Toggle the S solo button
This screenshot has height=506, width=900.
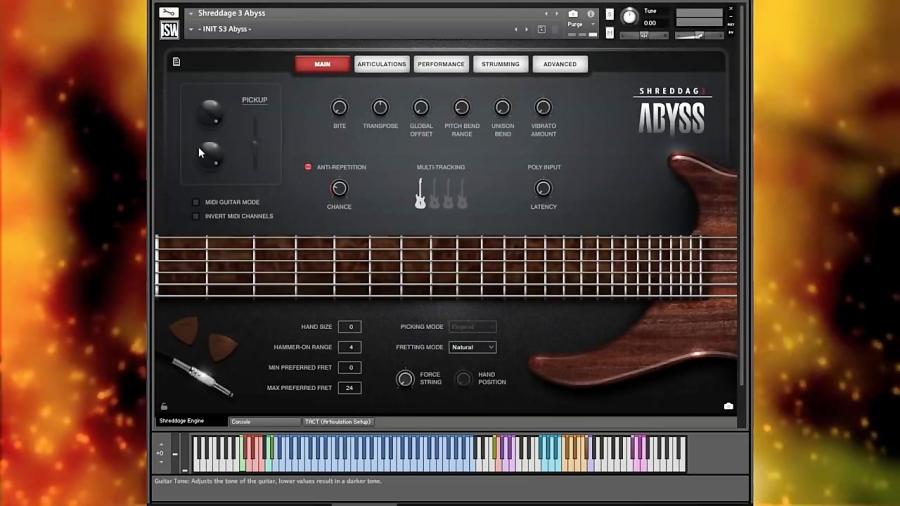click(x=610, y=14)
